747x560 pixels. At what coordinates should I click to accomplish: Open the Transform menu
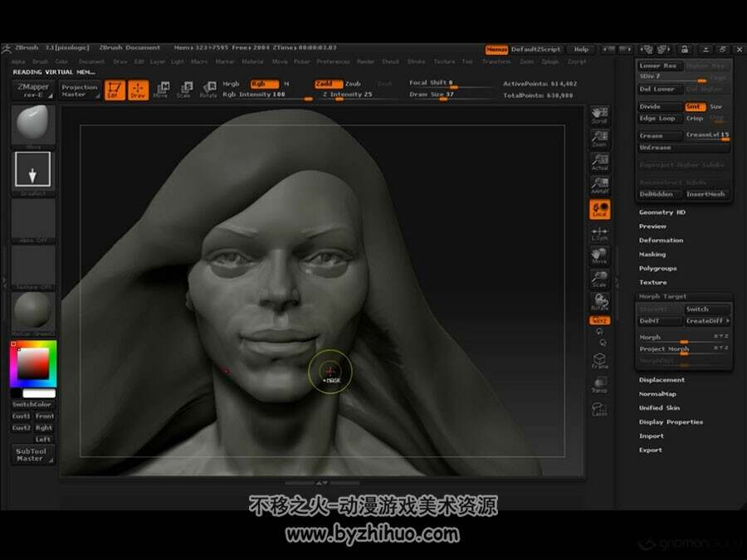496,62
